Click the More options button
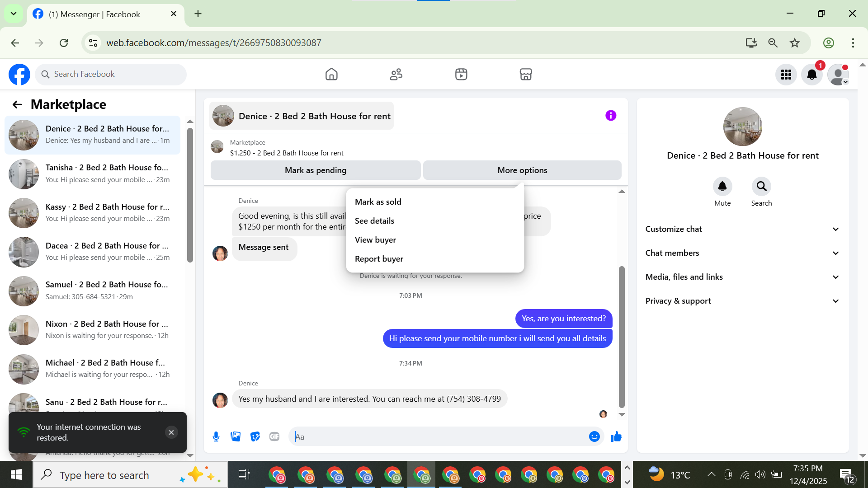868x488 pixels. (x=522, y=170)
